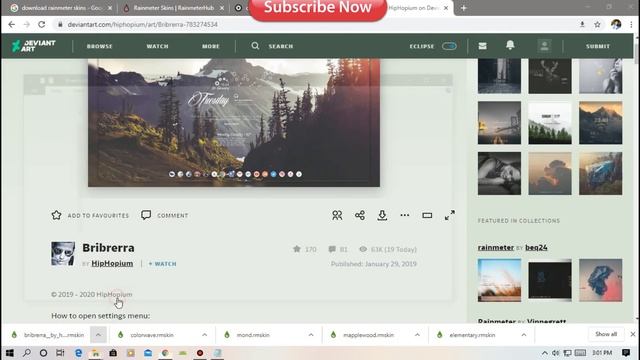Click the HipHopium author avatar

point(63,253)
